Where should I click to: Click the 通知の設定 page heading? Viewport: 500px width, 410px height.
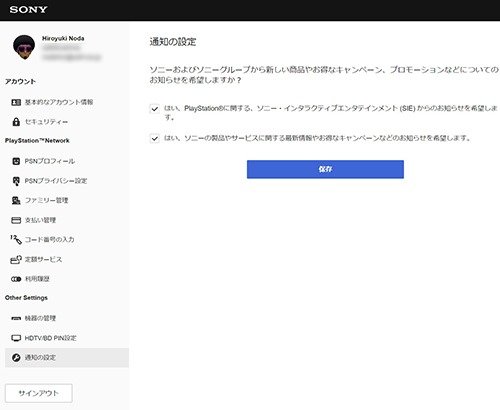click(173, 42)
